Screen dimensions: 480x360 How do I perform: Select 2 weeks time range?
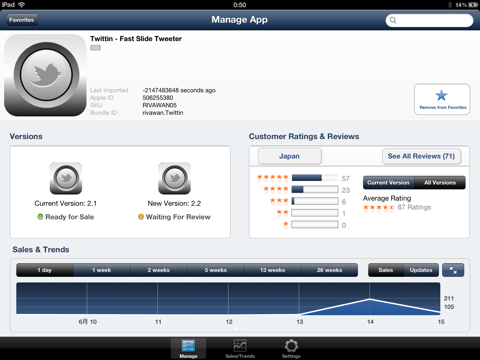coord(159,270)
